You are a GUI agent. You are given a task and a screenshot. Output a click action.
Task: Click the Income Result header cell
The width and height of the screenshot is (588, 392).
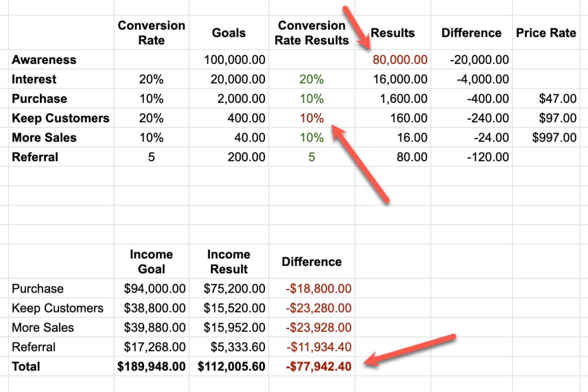228,261
